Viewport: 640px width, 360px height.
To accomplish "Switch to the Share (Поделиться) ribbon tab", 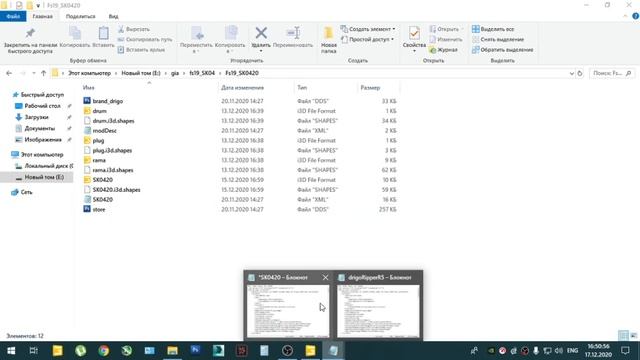I will pyautogui.click(x=80, y=16).
